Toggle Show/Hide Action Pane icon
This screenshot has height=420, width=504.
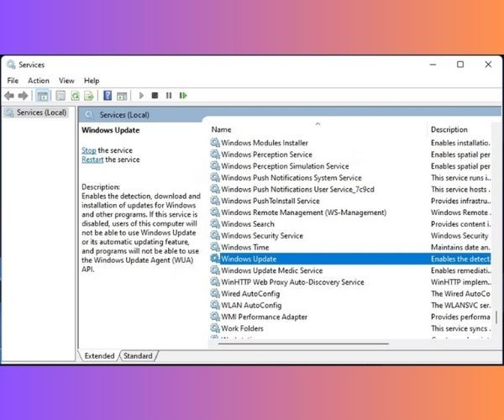click(122, 96)
